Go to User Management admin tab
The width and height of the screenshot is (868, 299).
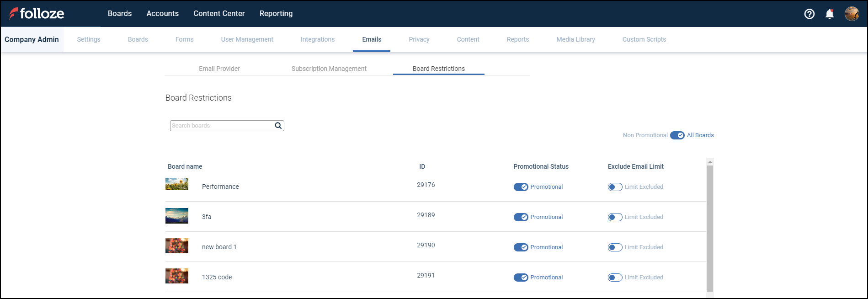point(247,39)
